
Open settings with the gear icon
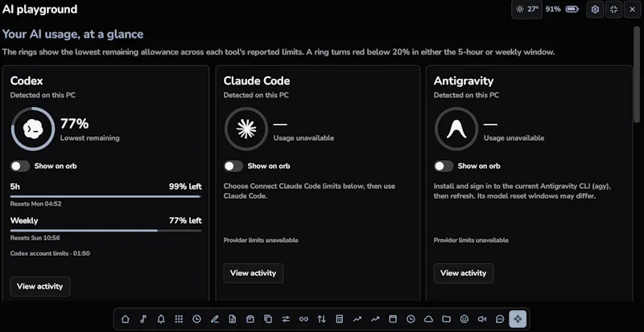pyautogui.click(x=595, y=10)
